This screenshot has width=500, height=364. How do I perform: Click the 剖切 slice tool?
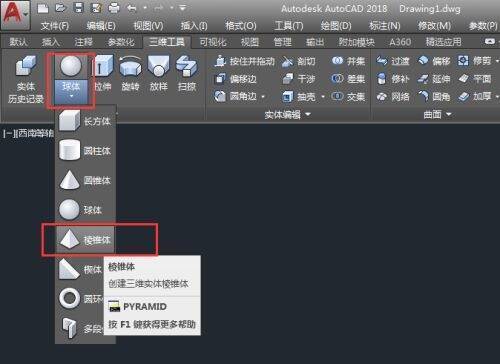pos(298,61)
